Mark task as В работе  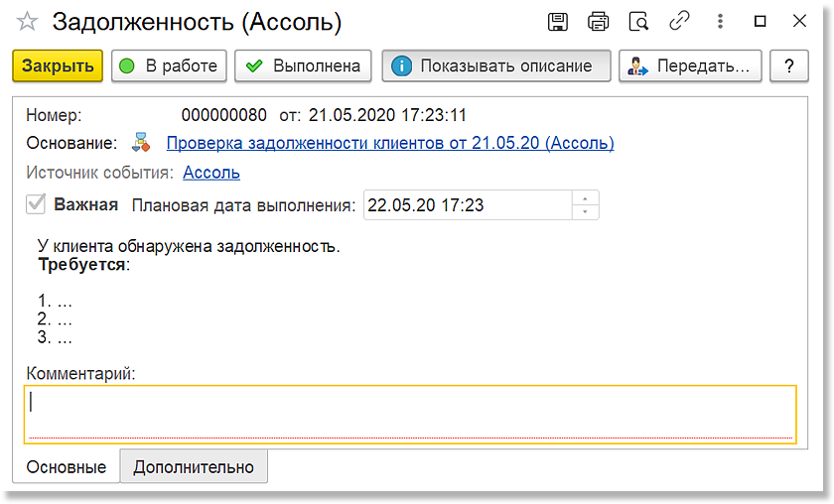point(169,65)
